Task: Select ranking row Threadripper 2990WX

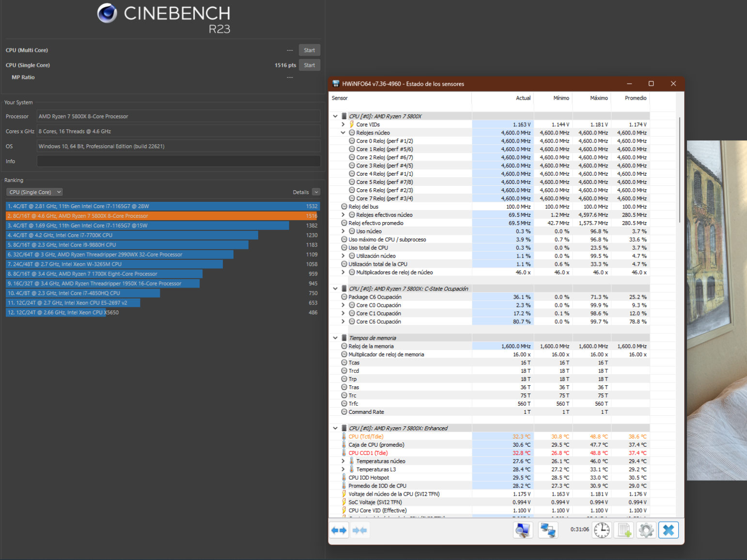Action: point(163,255)
